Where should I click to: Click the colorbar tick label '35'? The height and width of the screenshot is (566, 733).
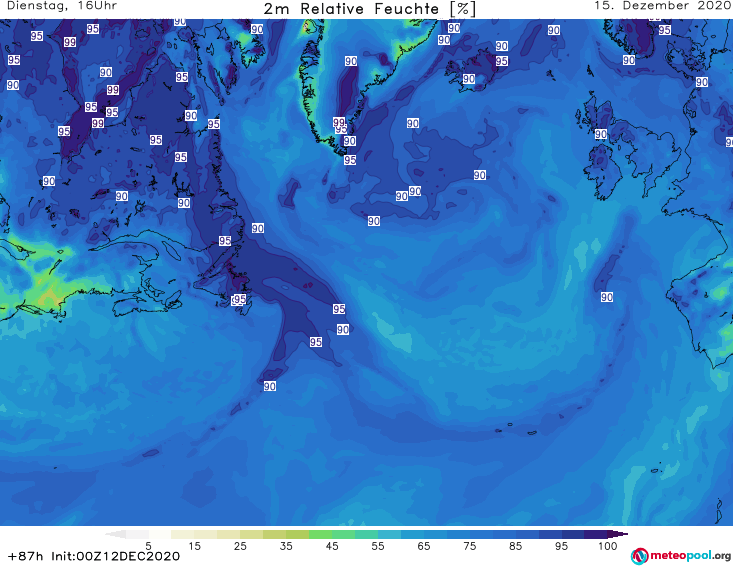(x=286, y=546)
